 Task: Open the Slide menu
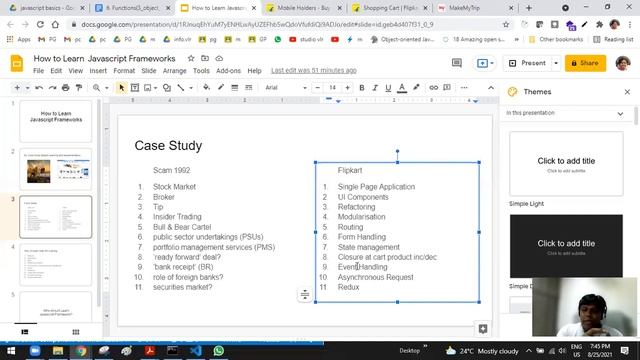[149, 71]
